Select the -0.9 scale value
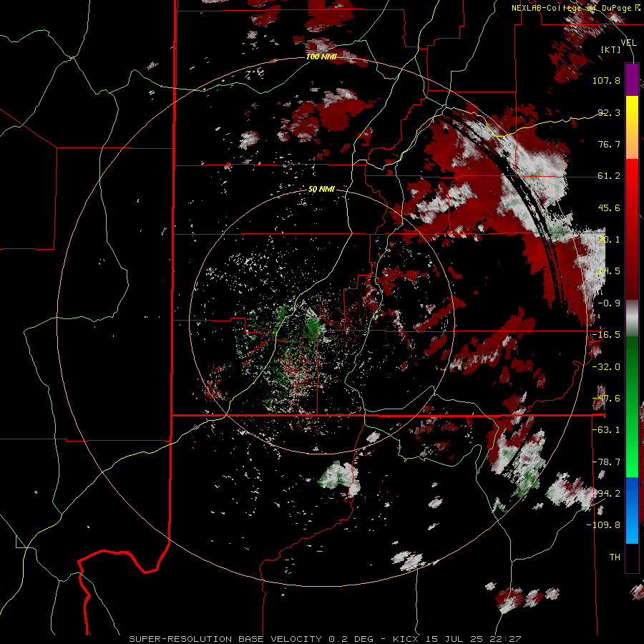This screenshot has height=644, width=644. click(x=609, y=303)
